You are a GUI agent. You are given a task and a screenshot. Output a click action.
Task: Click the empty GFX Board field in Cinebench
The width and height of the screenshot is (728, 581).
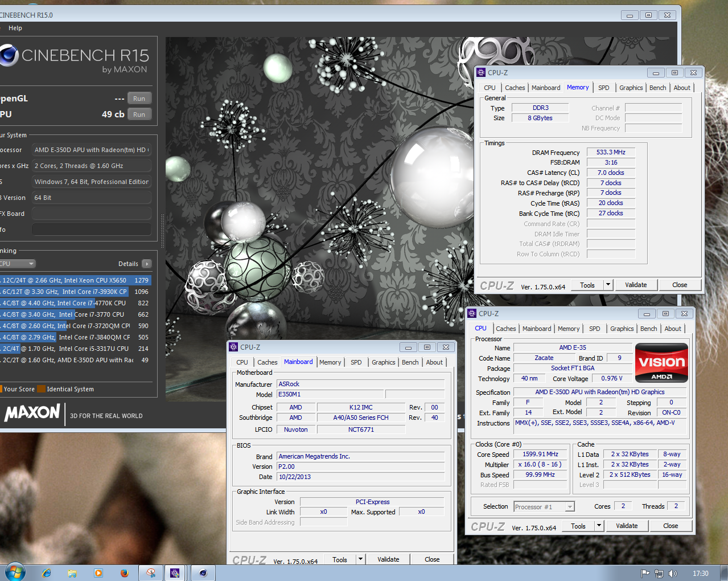(x=92, y=214)
